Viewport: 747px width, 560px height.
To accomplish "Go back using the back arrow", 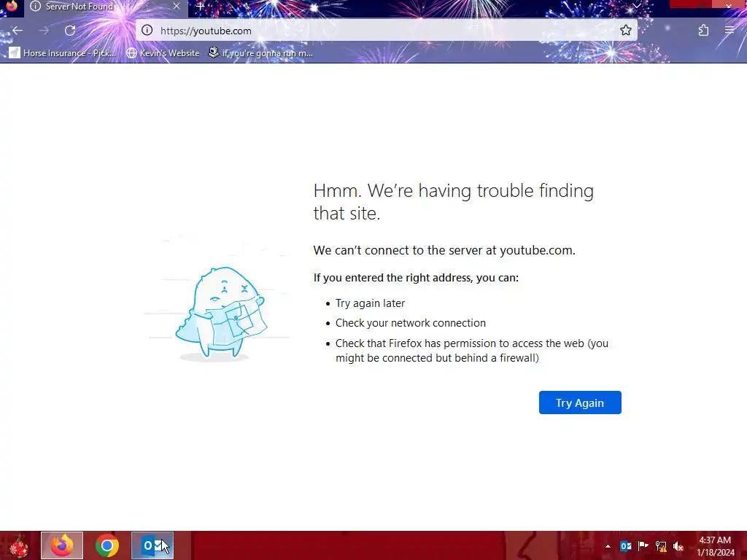I will pos(18,31).
